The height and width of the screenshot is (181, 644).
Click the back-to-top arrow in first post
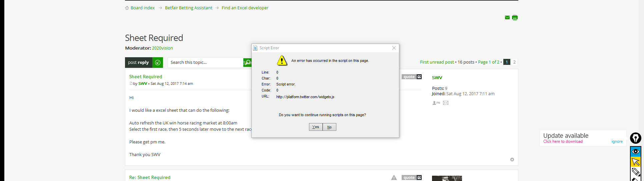coord(512,160)
